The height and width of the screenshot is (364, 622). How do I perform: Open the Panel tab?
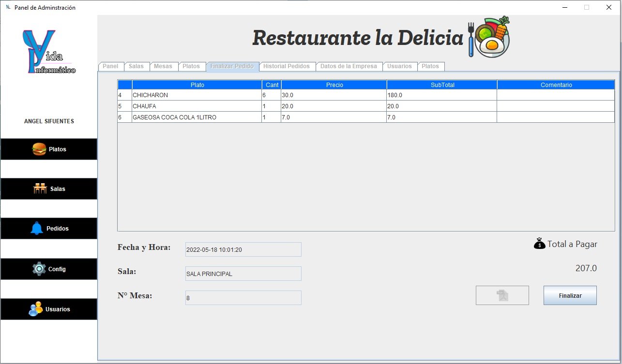pyautogui.click(x=110, y=66)
